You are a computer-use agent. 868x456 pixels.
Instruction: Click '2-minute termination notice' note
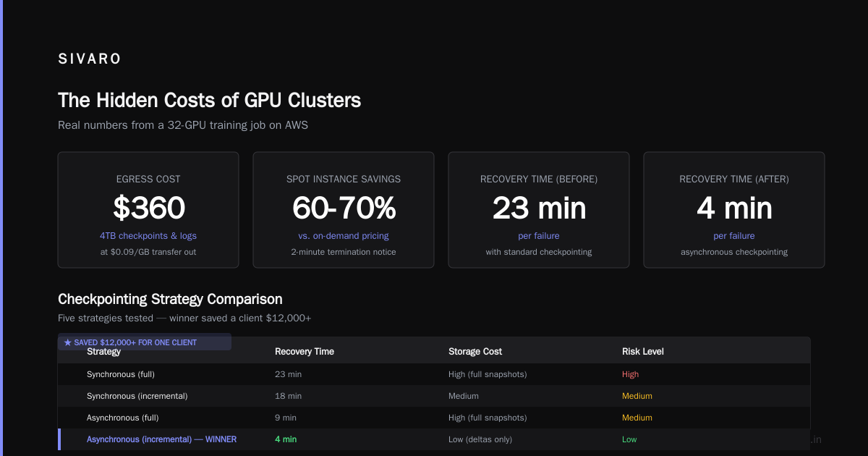click(344, 252)
